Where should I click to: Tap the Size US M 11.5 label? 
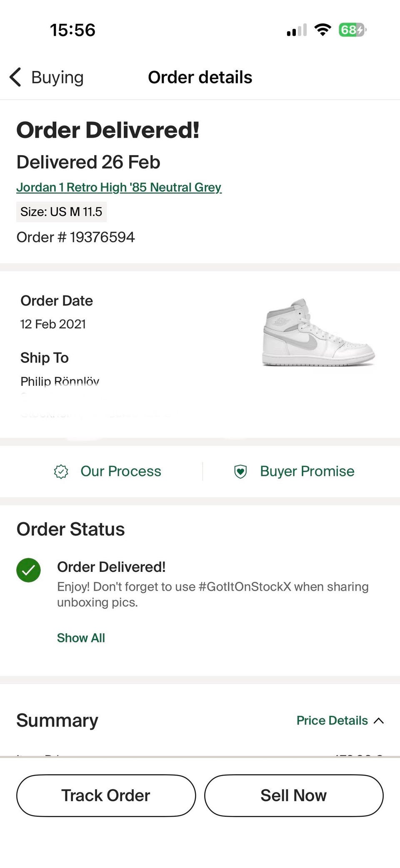pos(61,212)
